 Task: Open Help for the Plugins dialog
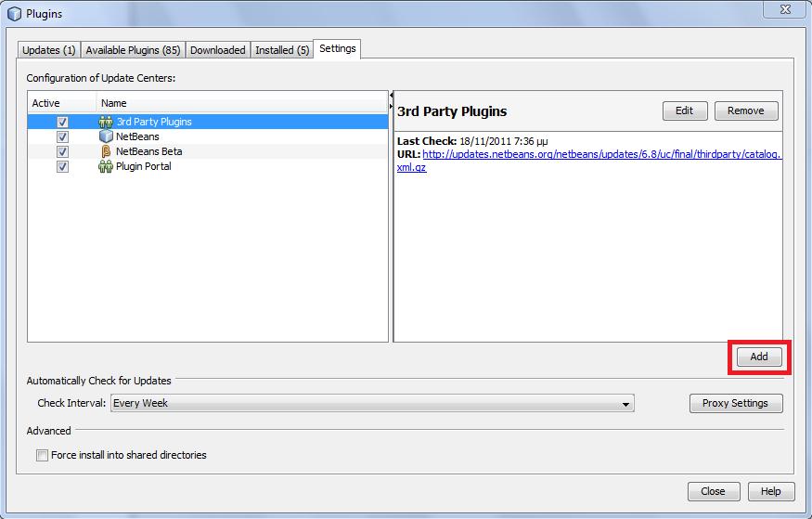click(x=770, y=491)
